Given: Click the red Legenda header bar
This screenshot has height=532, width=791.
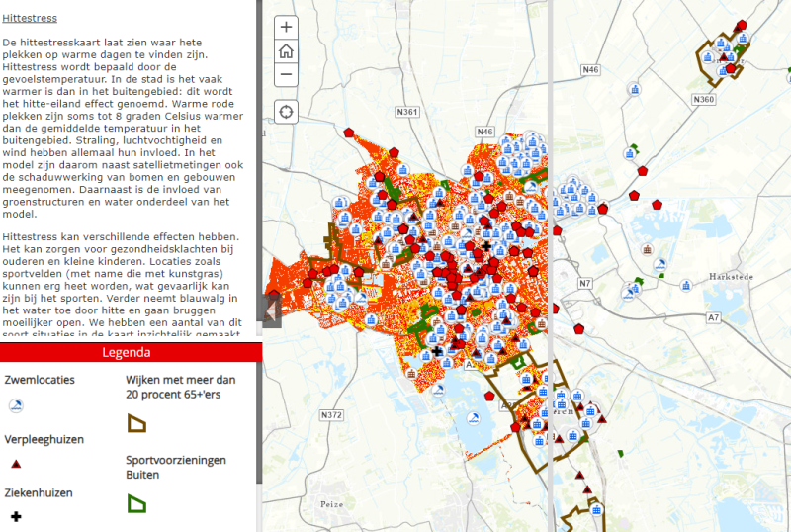Looking at the screenshot, I should (131, 352).
